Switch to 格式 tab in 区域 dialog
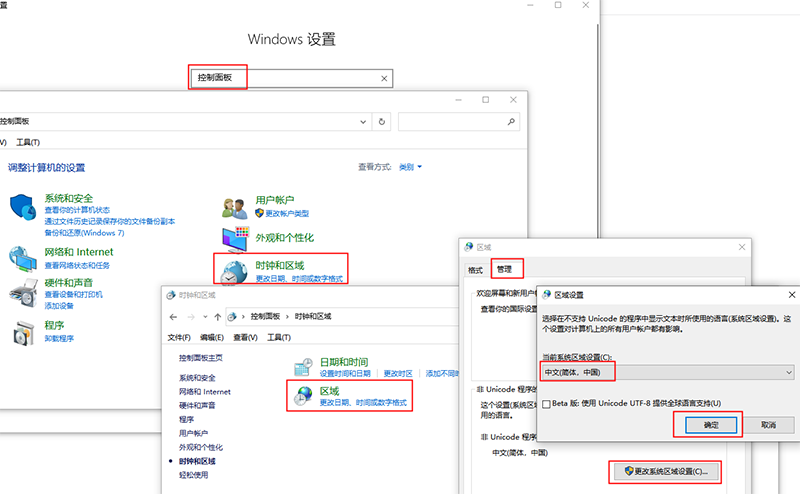This screenshot has width=800, height=494. click(x=476, y=270)
